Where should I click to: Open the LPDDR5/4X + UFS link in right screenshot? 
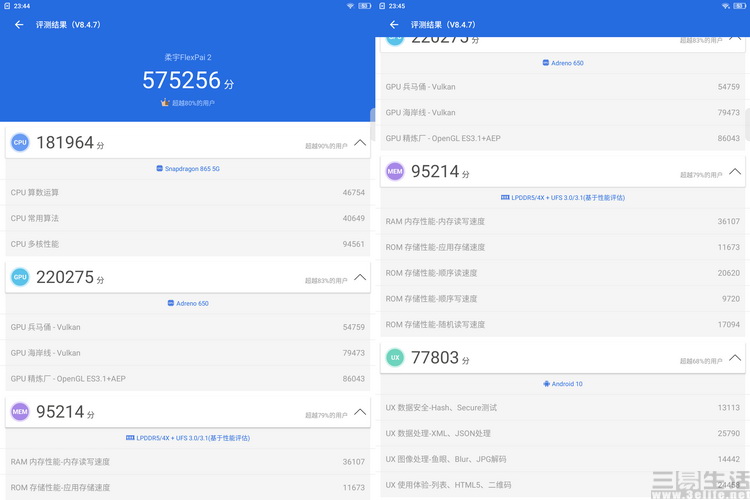563,197
